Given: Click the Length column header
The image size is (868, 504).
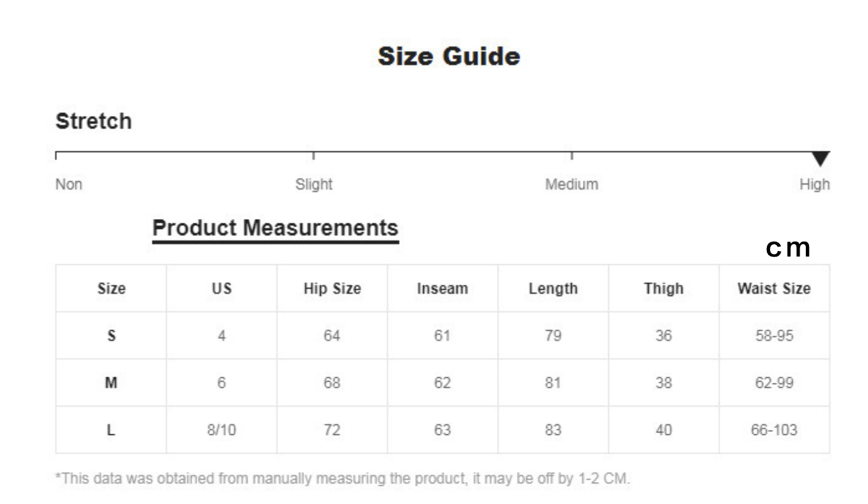Looking at the screenshot, I should click(553, 289).
